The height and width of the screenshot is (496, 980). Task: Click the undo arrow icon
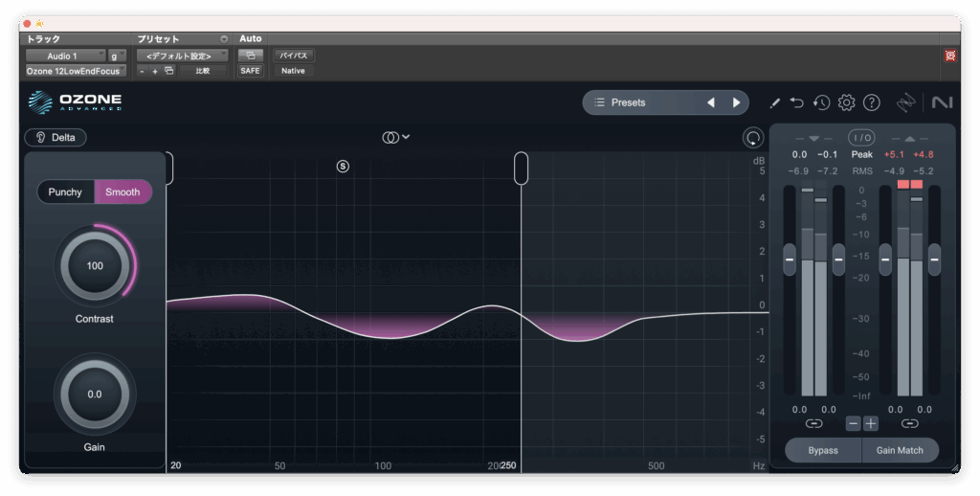(x=797, y=102)
